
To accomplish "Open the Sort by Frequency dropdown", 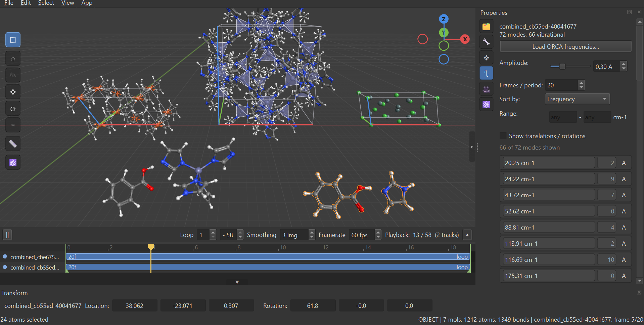I will coord(577,99).
